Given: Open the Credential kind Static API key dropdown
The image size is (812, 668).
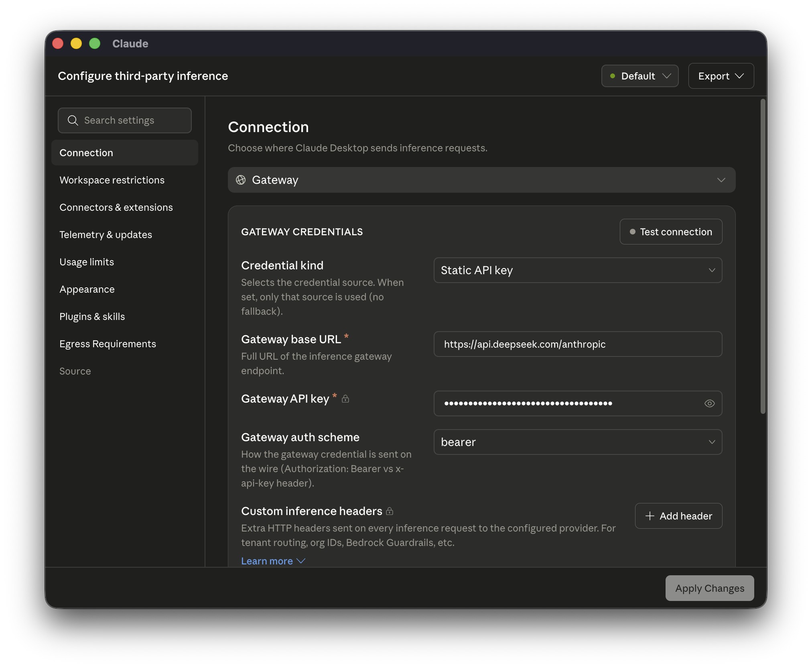Looking at the screenshot, I should (x=578, y=270).
